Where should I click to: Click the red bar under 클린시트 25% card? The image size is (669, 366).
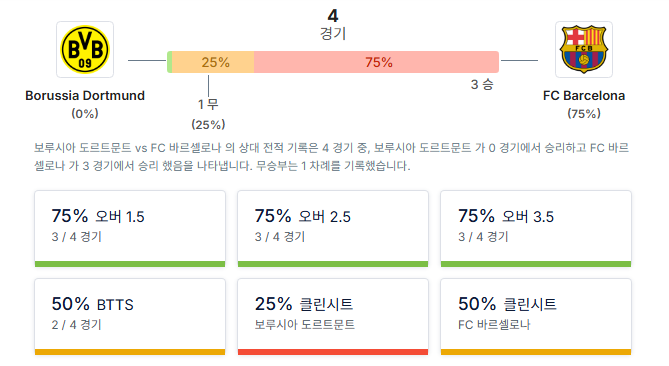(333, 352)
